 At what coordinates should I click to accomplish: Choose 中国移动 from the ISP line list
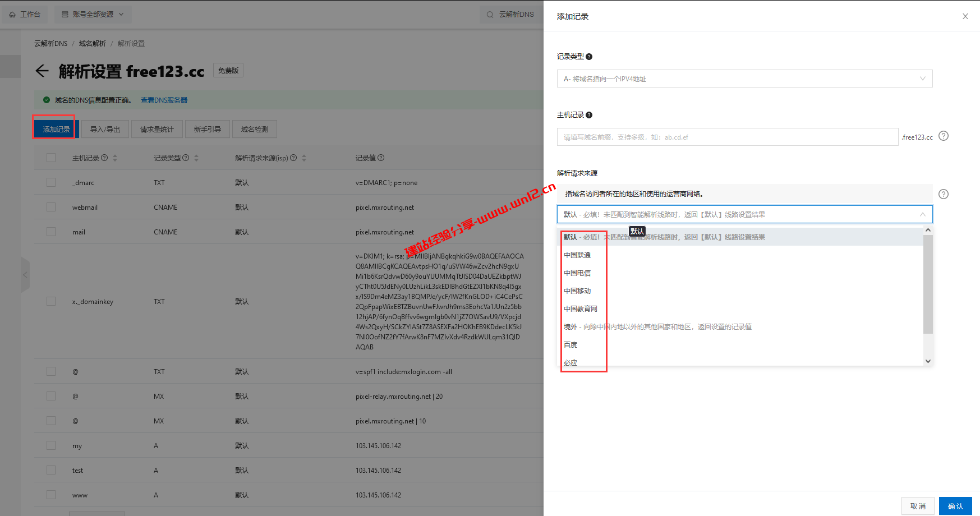[577, 291]
